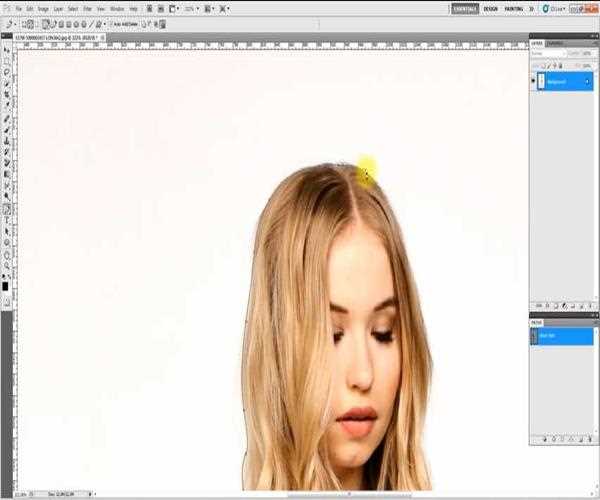Click create new layer icon
This screenshot has width=600, height=500.
click(581, 306)
